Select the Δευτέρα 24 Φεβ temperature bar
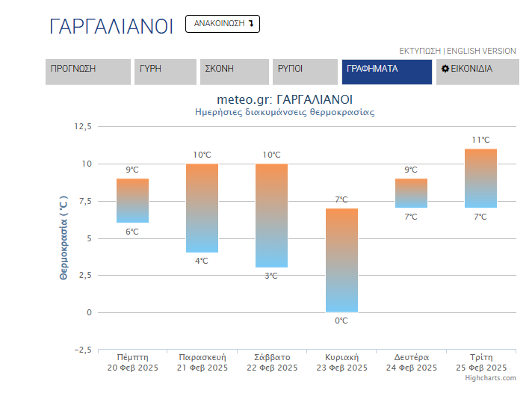532x393 pixels. (411, 193)
